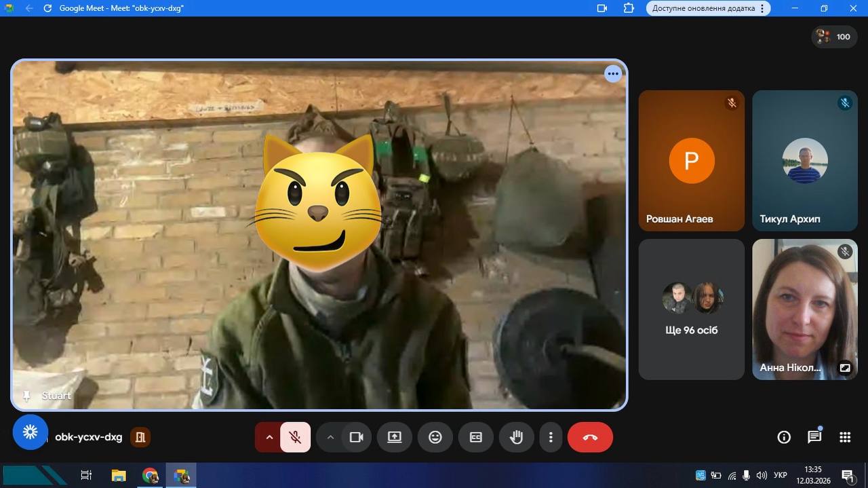Select Анна Нікол... participant video tile
This screenshot has height=488, width=868.
(x=805, y=309)
